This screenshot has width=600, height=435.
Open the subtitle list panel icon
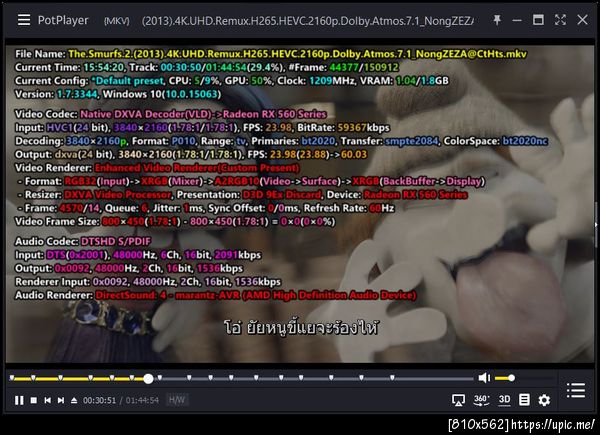[x=524, y=400]
